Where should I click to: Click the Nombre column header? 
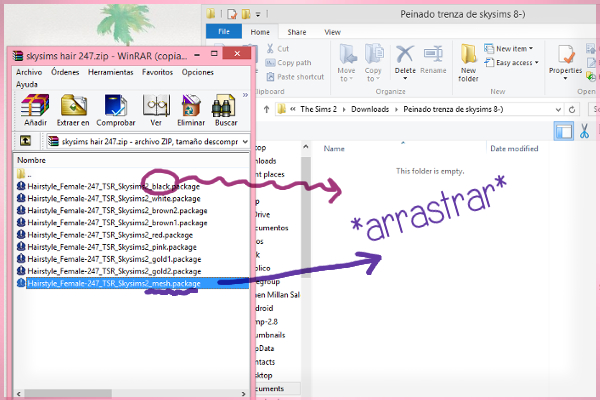click(31, 160)
